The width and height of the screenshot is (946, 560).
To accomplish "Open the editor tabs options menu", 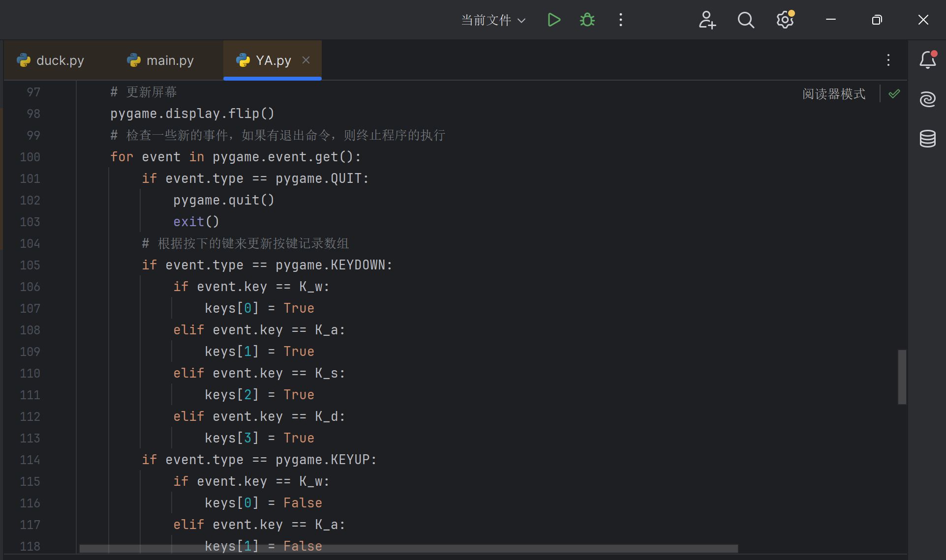I will coord(888,60).
